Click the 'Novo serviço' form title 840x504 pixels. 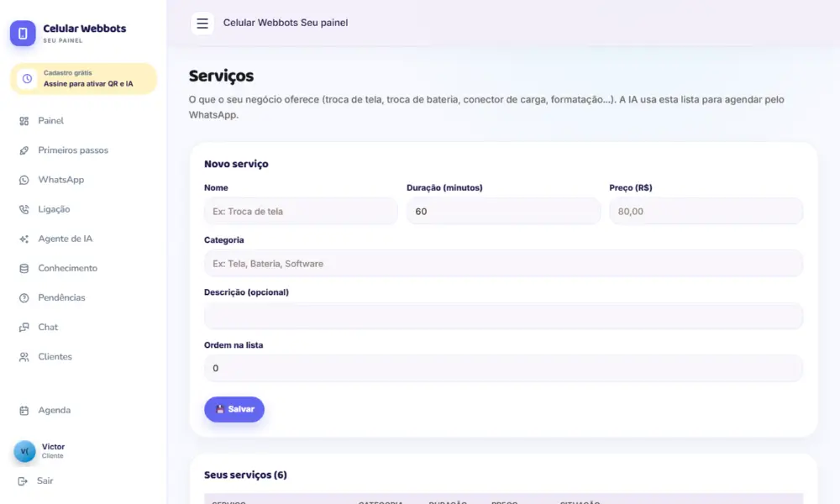[x=236, y=164]
